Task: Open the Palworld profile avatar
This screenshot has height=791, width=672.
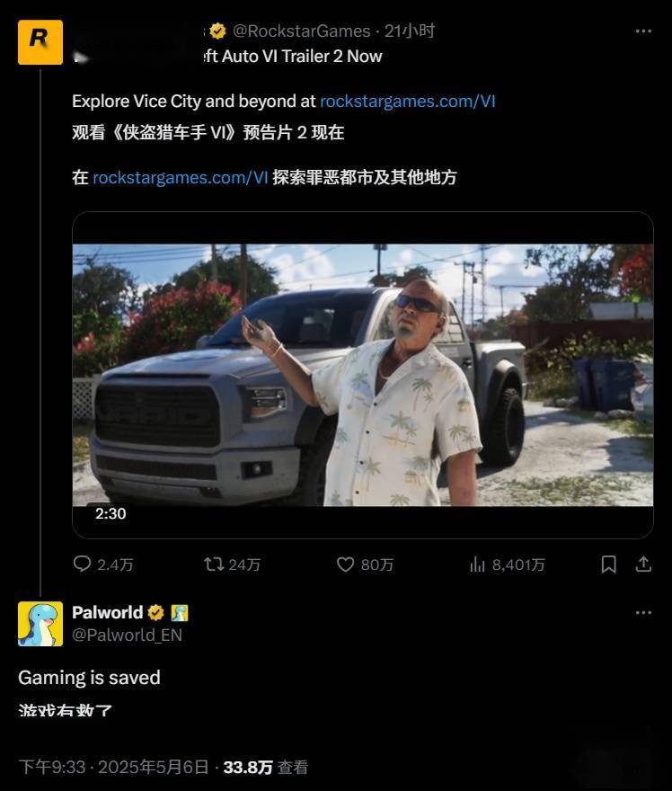Action: [40, 624]
